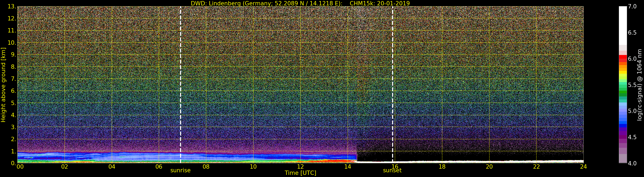
Task: Click the height-axis tick label "1."
Action: point(13,151)
